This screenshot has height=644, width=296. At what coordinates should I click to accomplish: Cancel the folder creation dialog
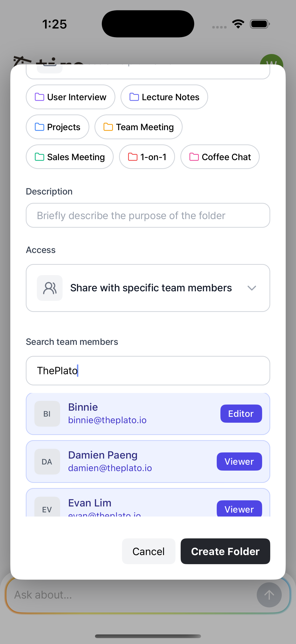[148, 551]
